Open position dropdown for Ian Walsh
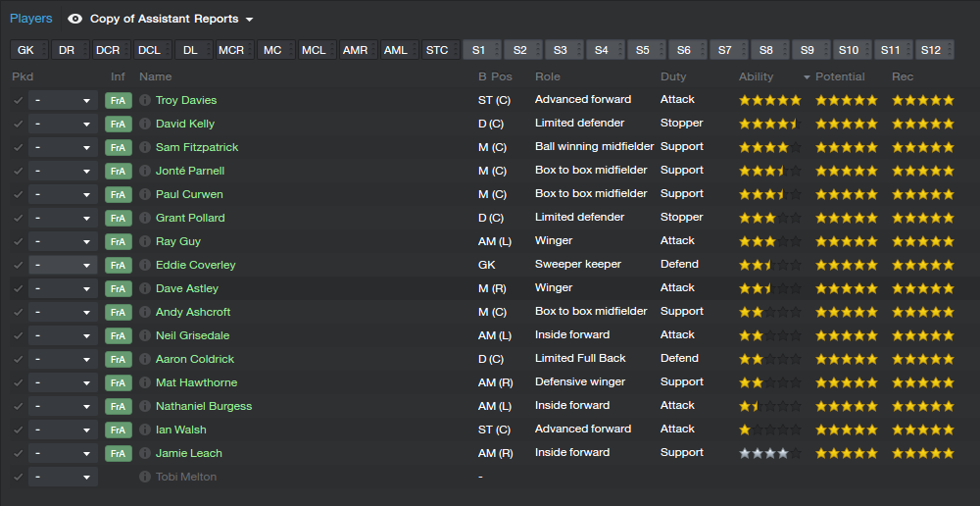The height and width of the screenshot is (506, 980). click(63, 430)
